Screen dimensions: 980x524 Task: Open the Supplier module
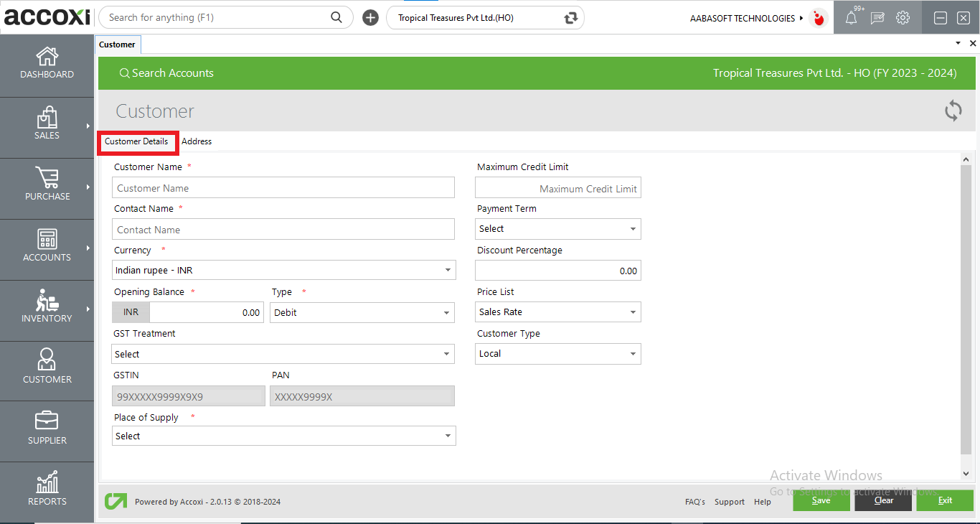coord(47,429)
